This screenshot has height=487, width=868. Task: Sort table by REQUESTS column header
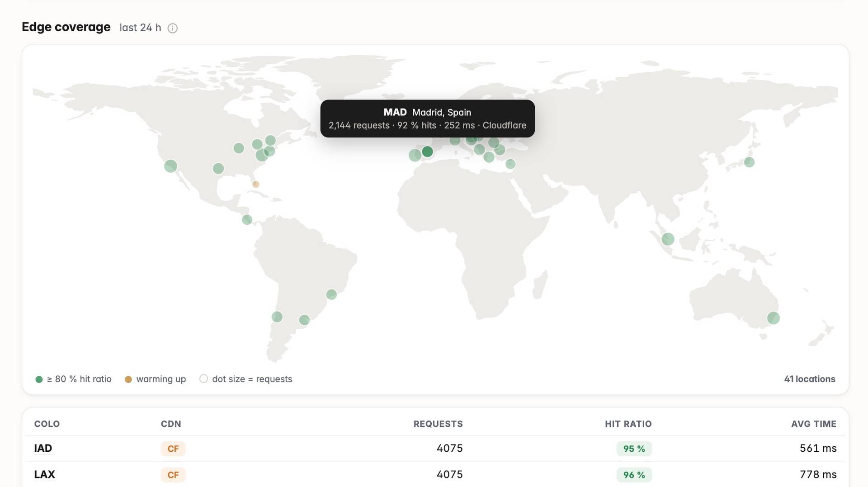pyautogui.click(x=438, y=424)
